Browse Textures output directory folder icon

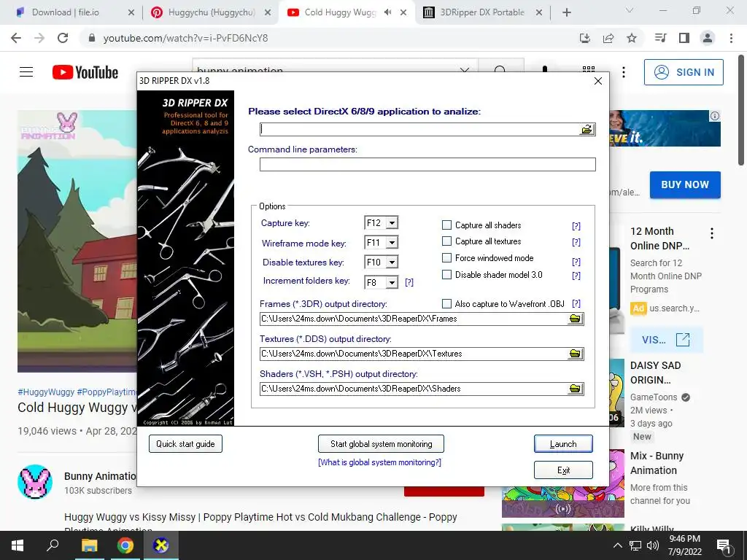tap(576, 354)
